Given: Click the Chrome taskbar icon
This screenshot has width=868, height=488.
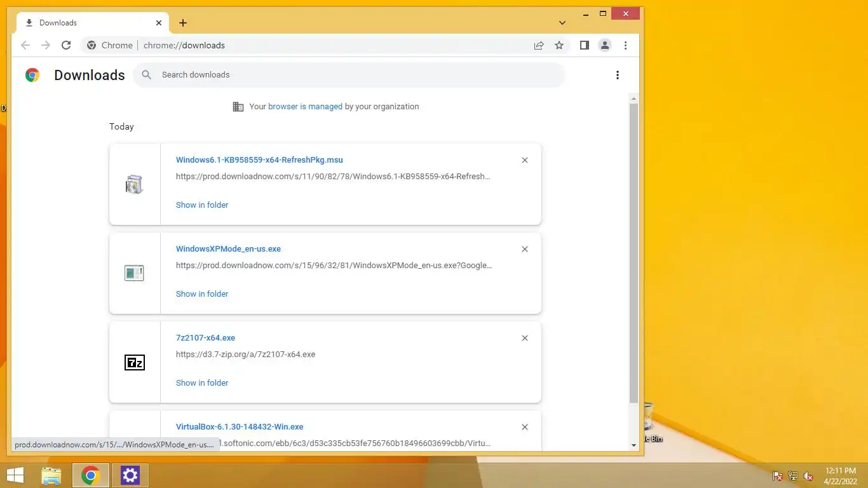Looking at the screenshot, I should pos(91,475).
